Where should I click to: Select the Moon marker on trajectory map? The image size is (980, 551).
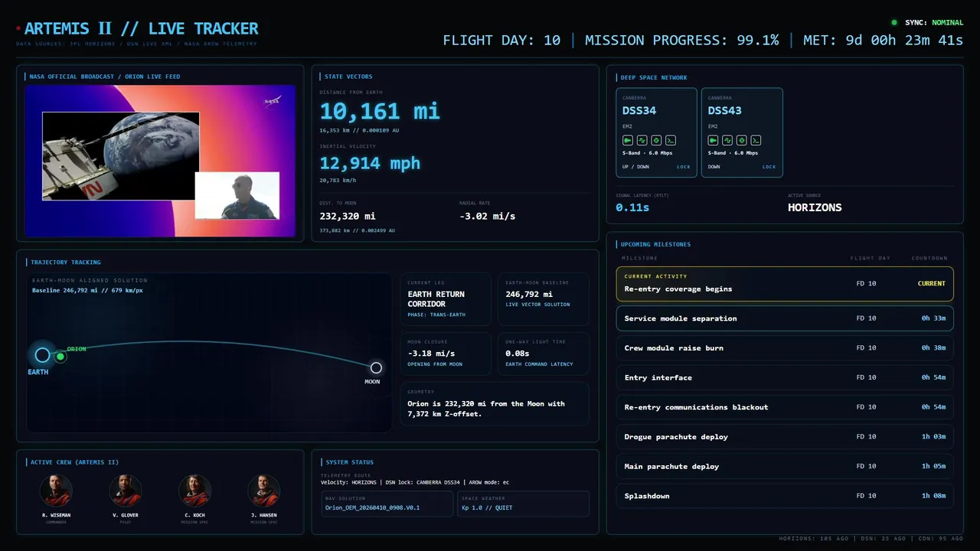click(376, 367)
